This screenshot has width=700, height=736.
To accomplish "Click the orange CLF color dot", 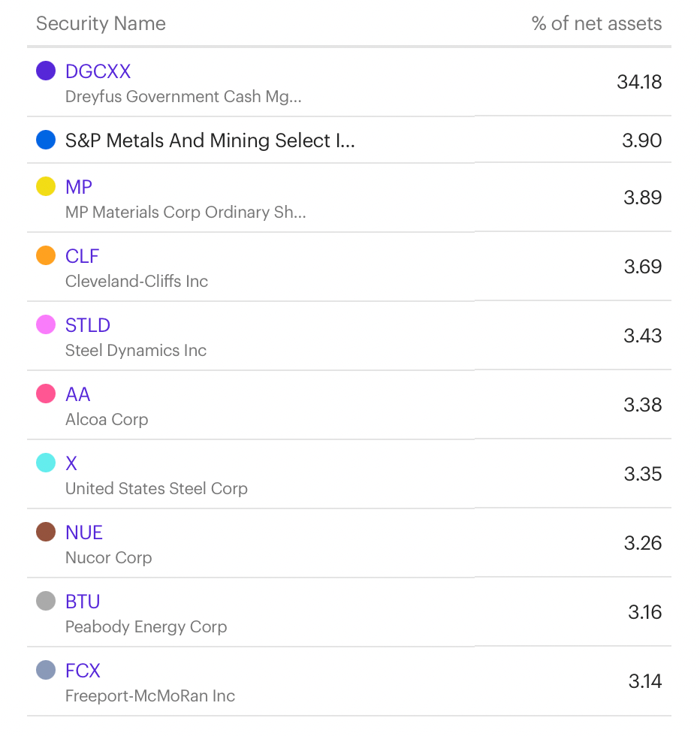I will click(x=46, y=255).
